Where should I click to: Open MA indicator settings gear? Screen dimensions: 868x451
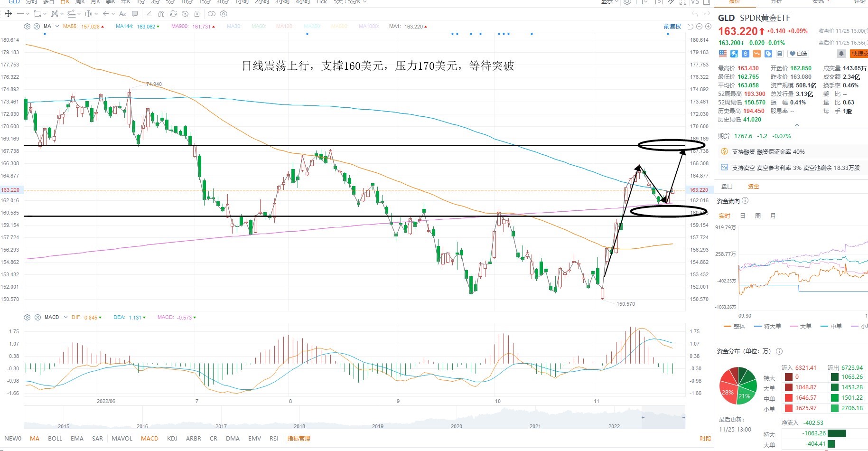[27, 26]
